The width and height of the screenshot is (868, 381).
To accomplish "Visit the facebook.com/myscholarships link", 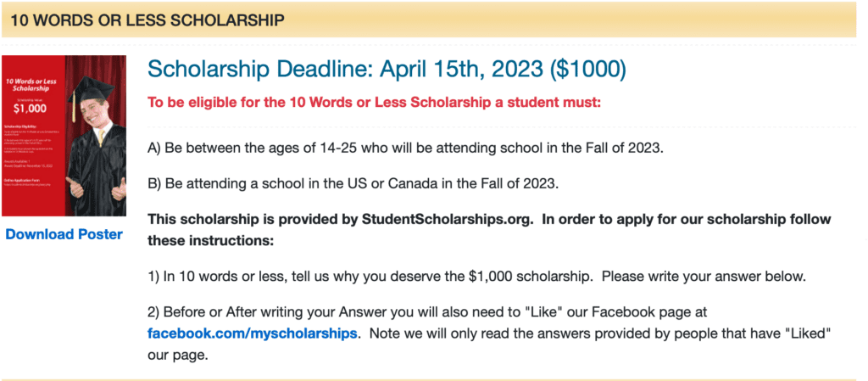I will point(252,334).
